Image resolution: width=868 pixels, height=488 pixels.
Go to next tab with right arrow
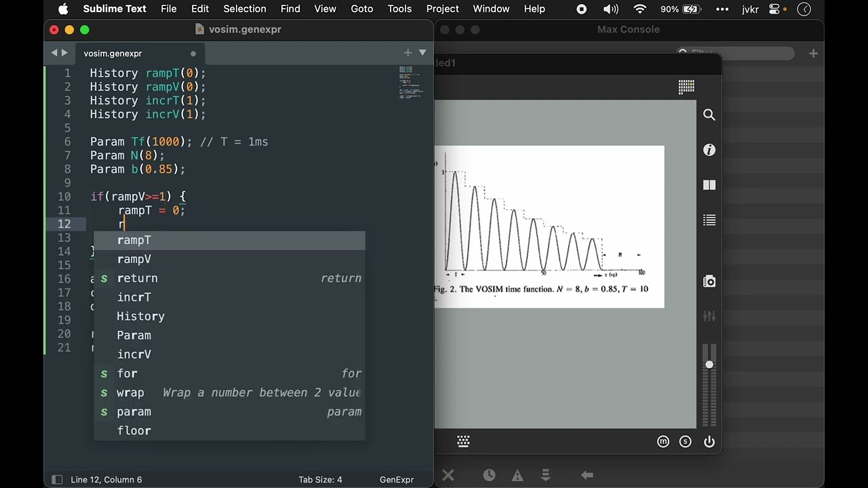click(65, 53)
